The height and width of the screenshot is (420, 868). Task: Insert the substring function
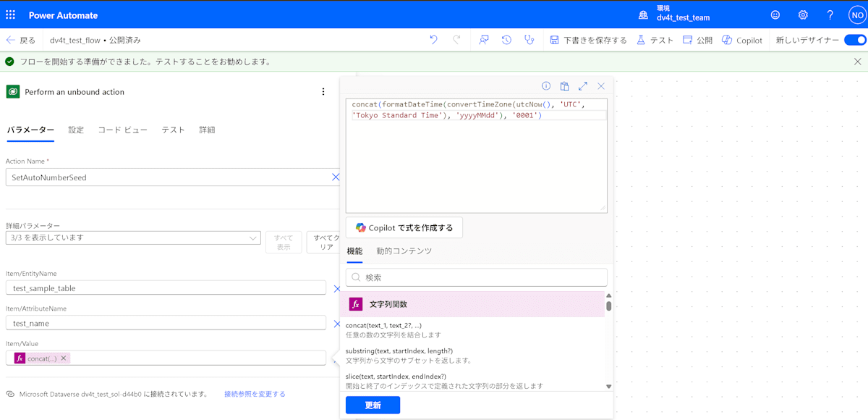tap(472, 356)
